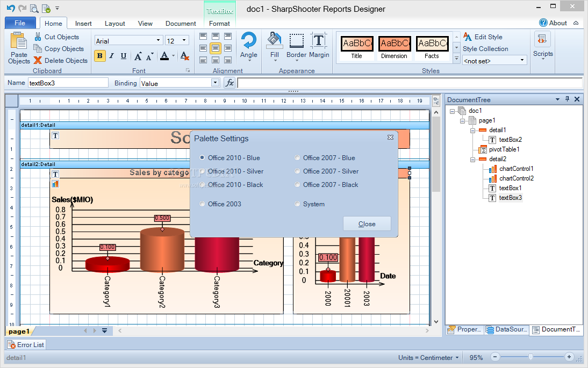Increase font size with grow icon

tap(138, 56)
